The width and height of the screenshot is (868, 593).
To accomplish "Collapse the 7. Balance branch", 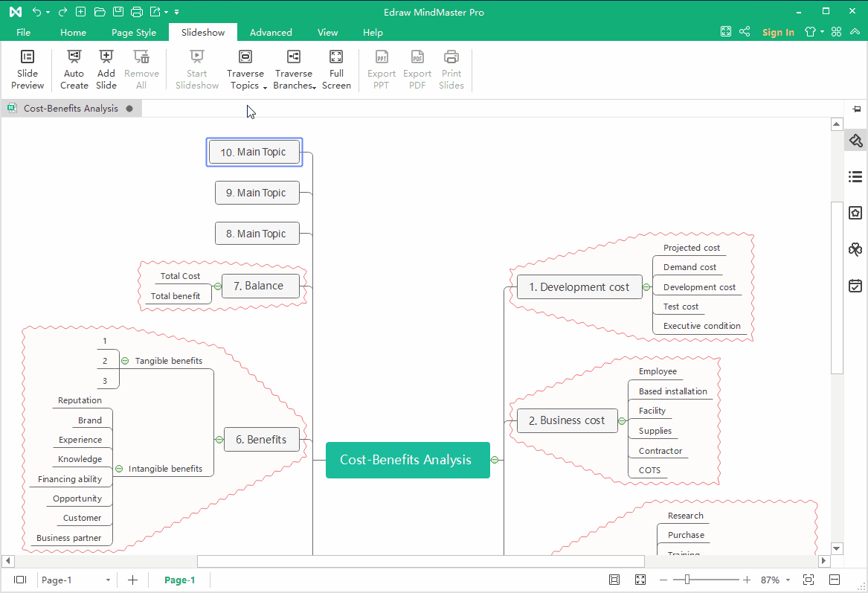I will (x=217, y=286).
